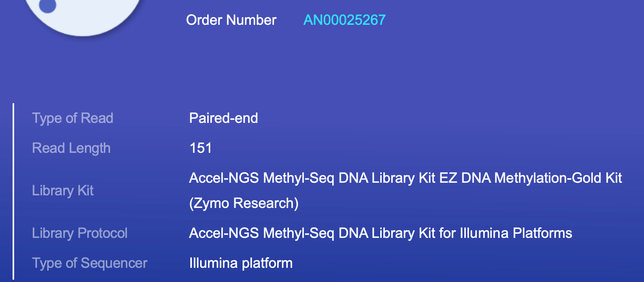This screenshot has width=644, height=282.
Task: Select the Read Length label
Action: pyautogui.click(x=71, y=148)
